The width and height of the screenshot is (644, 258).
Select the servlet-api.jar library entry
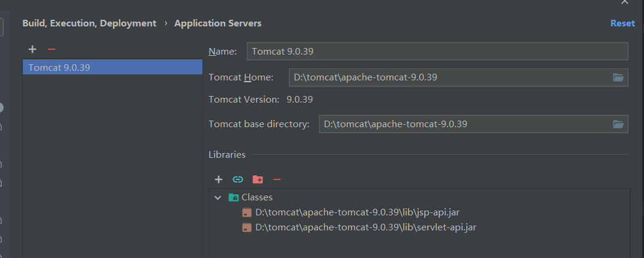[x=365, y=227]
